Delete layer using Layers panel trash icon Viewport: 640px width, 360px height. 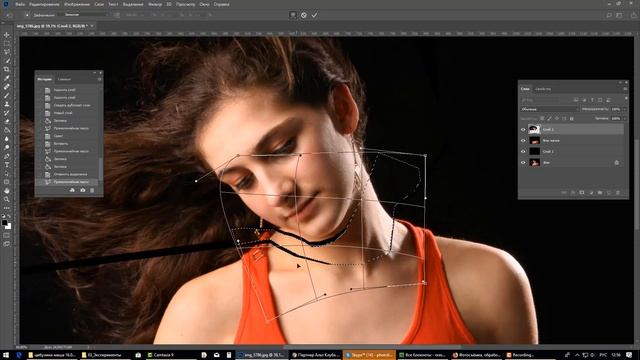618,193
